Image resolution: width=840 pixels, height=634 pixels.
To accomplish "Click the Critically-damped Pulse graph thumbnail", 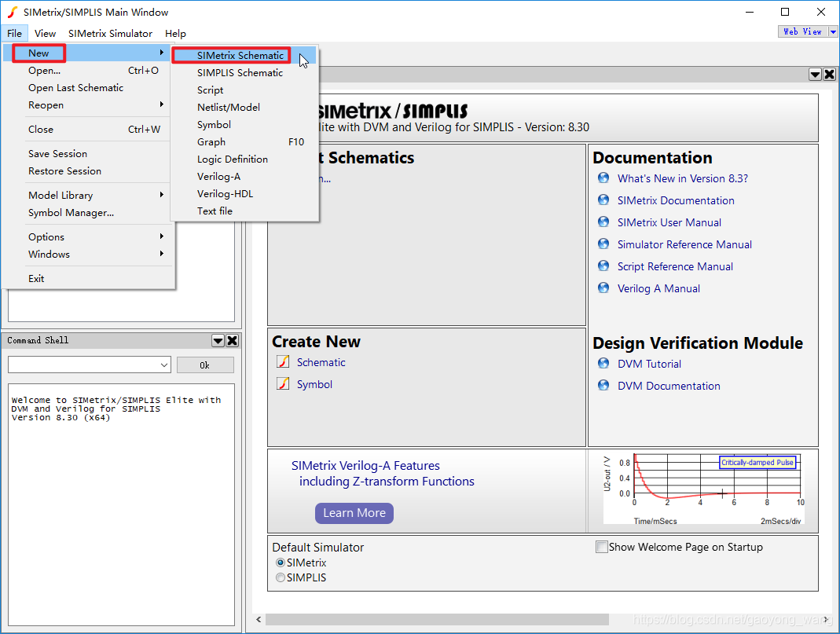I will coord(703,489).
